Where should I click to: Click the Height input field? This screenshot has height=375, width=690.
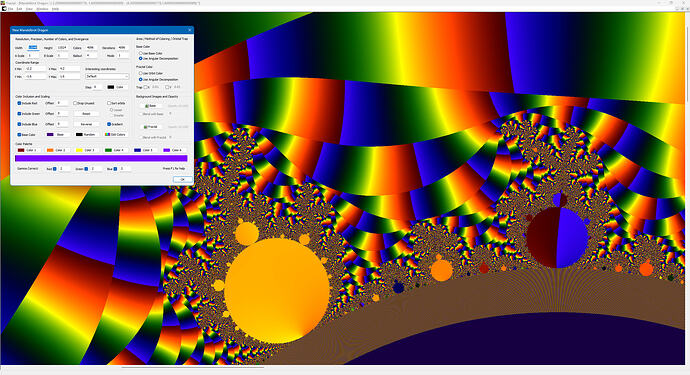pos(62,48)
